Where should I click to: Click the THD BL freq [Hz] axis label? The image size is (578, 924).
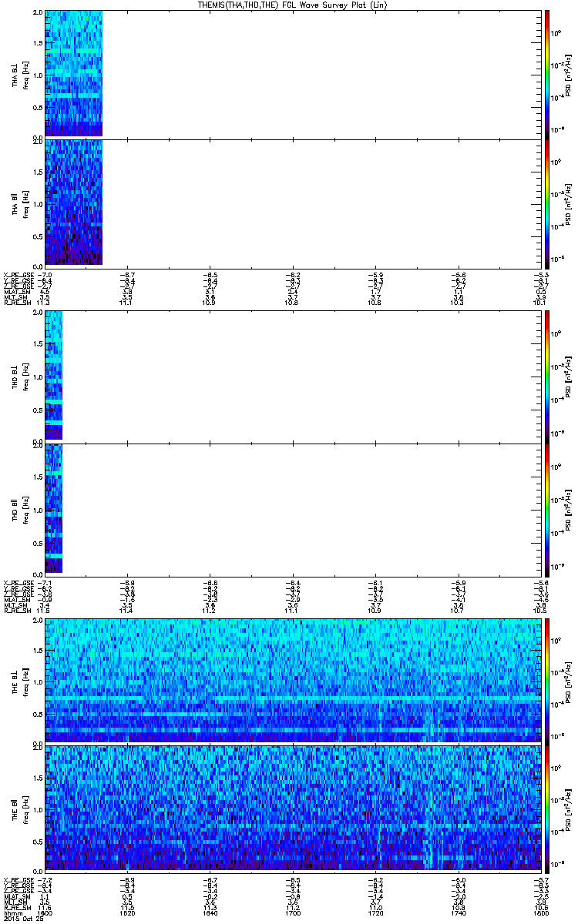[x=26, y=377]
